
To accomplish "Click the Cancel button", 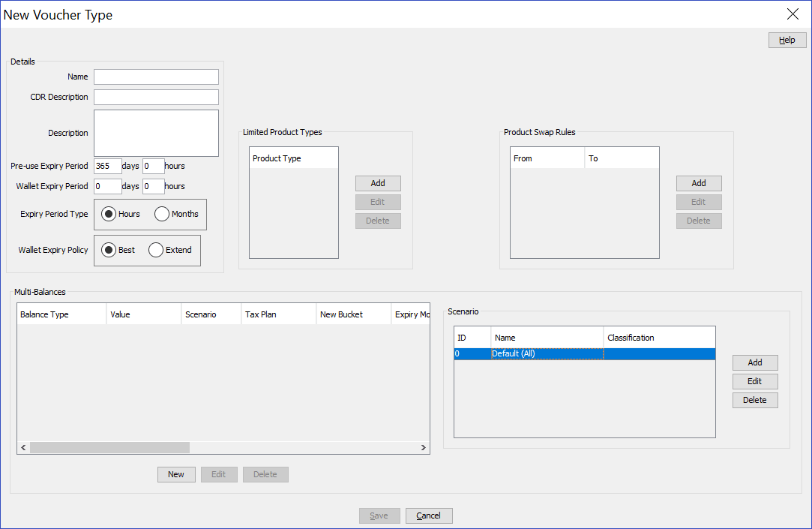I will tap(428, 515).
